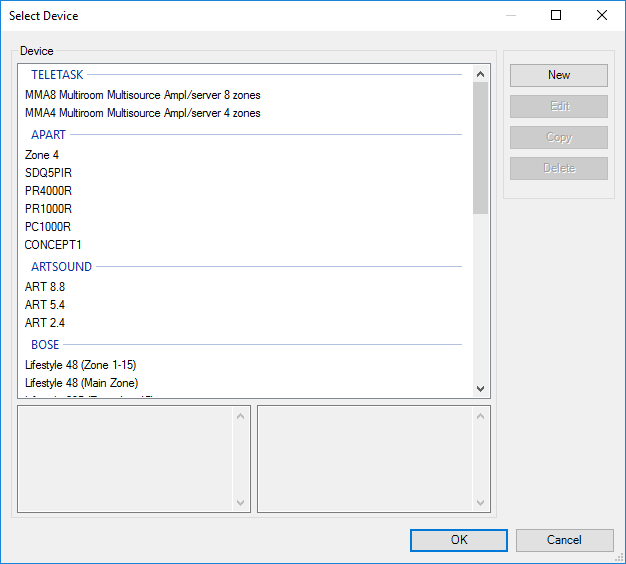Close the Select Device window
The width and height of the screenshot is (626, 564).
pyautogui.click(x=602, y=15)
